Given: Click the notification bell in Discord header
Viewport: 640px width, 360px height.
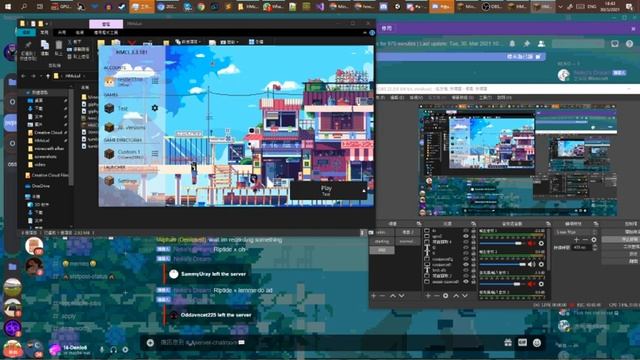Looking at the screenshot, I should pos(512,43).
